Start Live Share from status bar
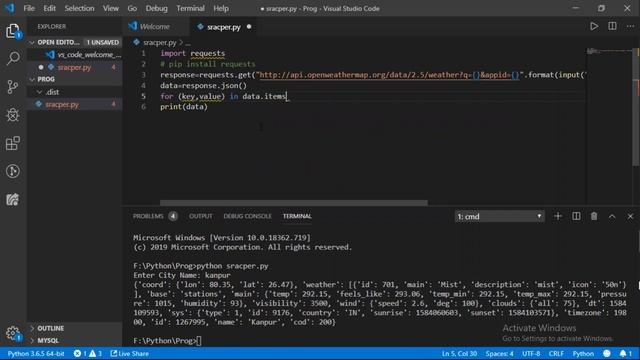This screenshot has width=640, height=360. coord(129,353)
